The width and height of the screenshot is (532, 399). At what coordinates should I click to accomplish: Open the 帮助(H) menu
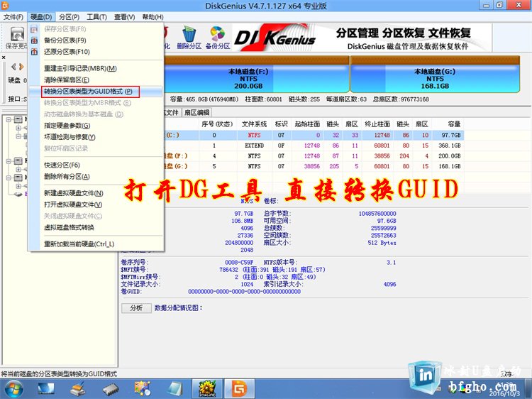click(153, 17)
